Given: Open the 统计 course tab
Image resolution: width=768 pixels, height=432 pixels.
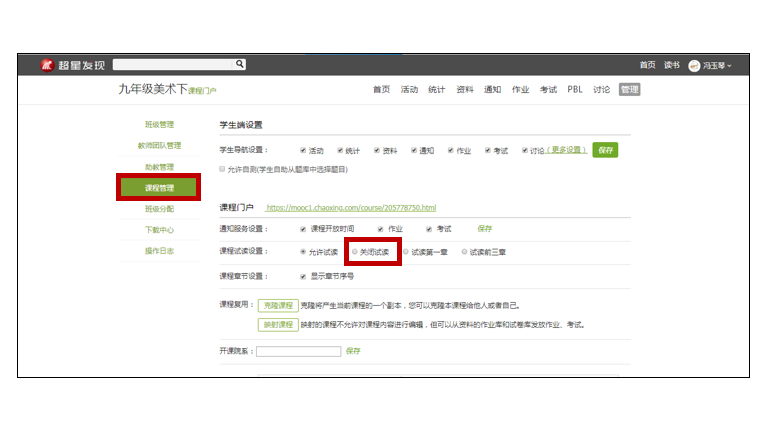Looking at the screenshot, I should (x=436, y=90).
